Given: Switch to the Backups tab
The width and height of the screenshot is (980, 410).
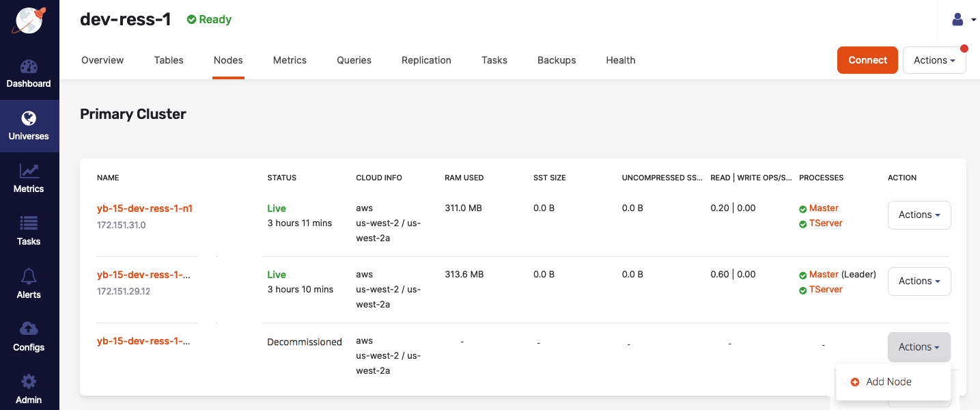Looking at the screenshot, I should point(556,60).
